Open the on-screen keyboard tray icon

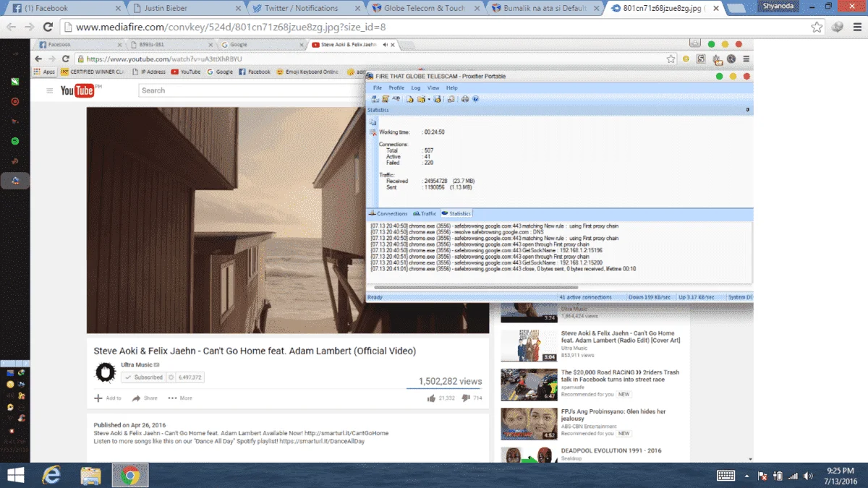[x=726, y=476]
